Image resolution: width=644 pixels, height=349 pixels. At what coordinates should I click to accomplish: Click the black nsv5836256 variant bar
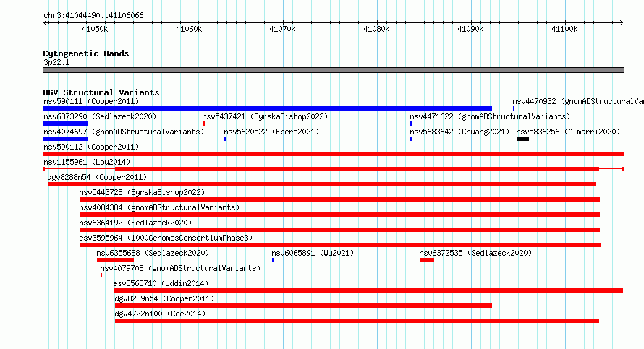click(523, 139)
